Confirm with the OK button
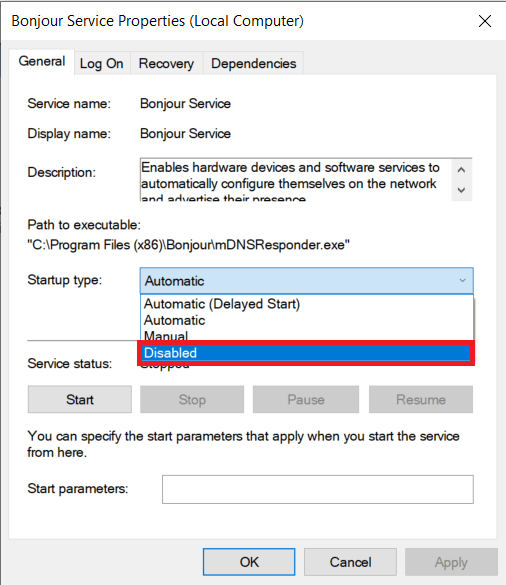The width and height of the screenshot is (506, 585). (249, 562)
